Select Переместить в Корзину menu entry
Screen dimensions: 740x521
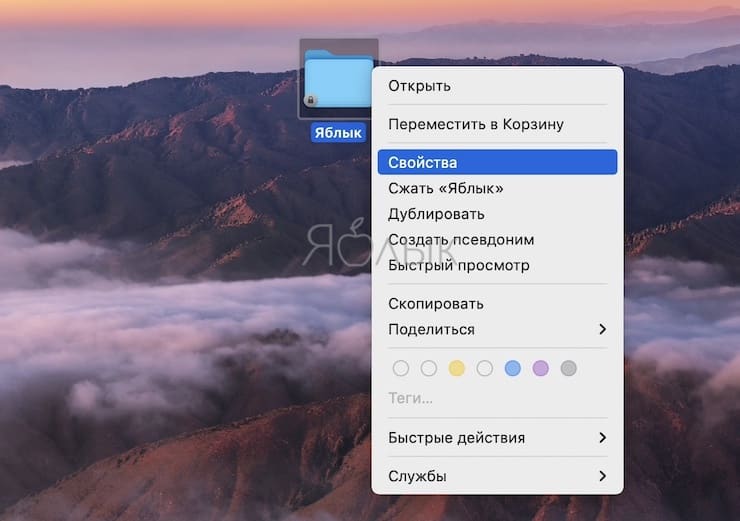coord(497,124)
